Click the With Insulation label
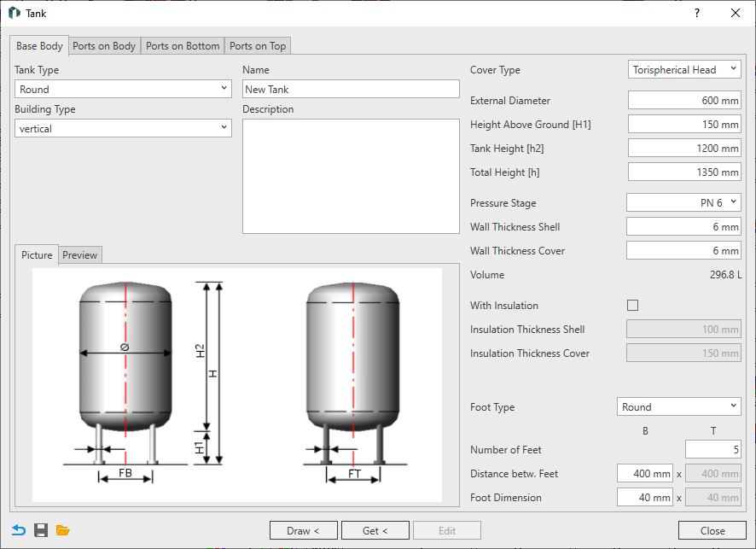 [503, 306]
